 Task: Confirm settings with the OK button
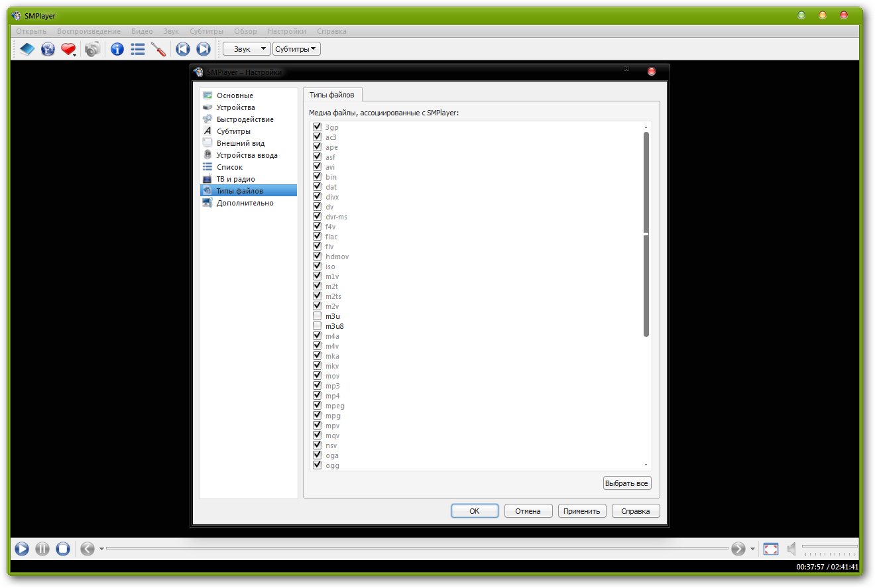(x=475, y=511)
